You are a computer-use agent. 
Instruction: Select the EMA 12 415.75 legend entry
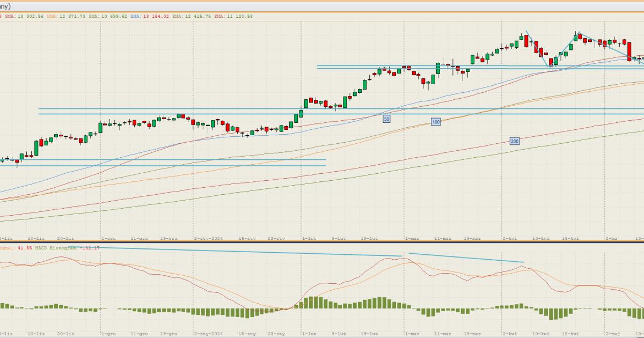click(x=192, y=16)
